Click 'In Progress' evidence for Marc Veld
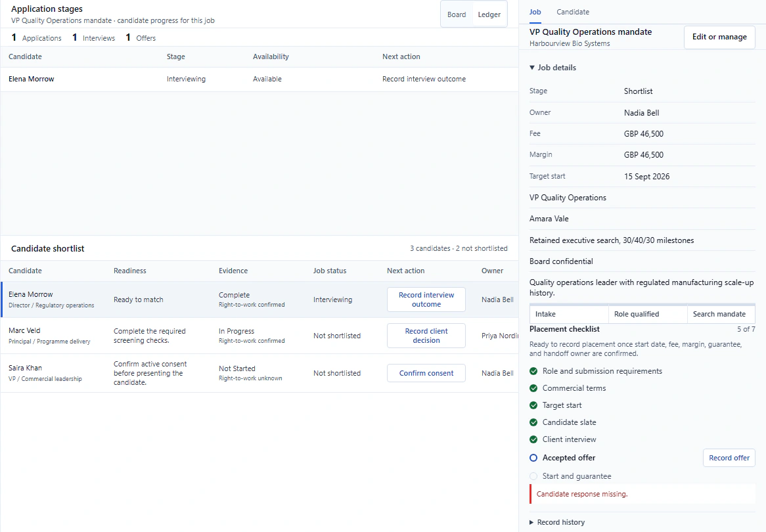Image resolution: width=766 pixels, height=532 pixels. pos(237,331)
